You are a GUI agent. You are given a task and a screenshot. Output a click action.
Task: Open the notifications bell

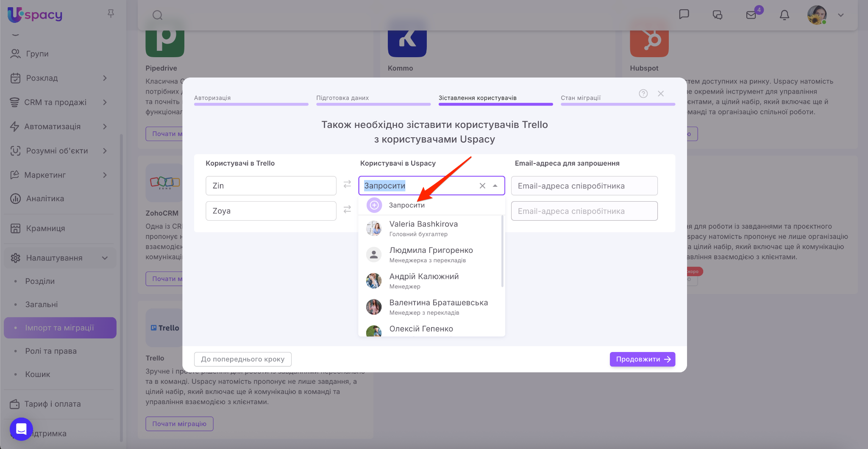[x=784, y=15]
